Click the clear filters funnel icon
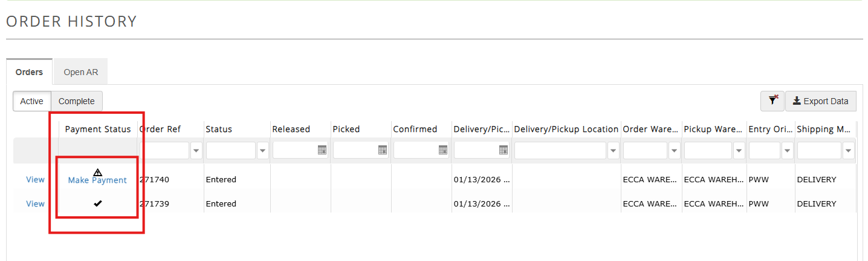868x261 pixels. 772,101
